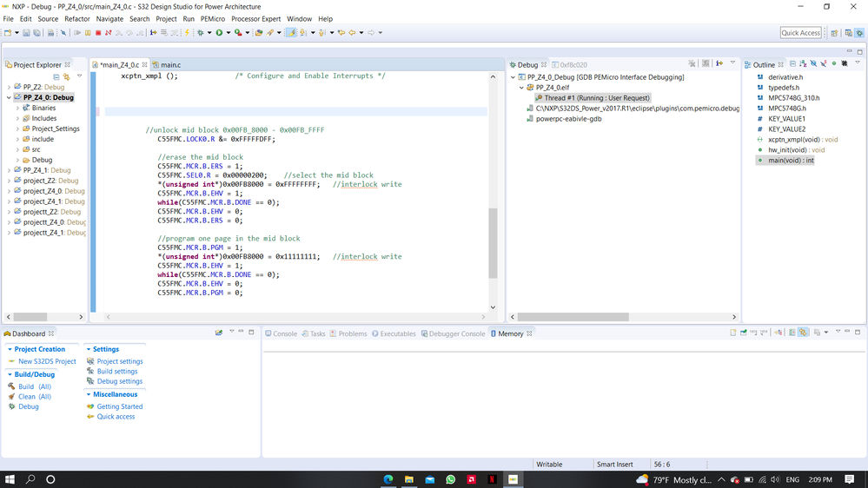Click the New Memory View icon

pyautogui.click(x=733, y=333)
